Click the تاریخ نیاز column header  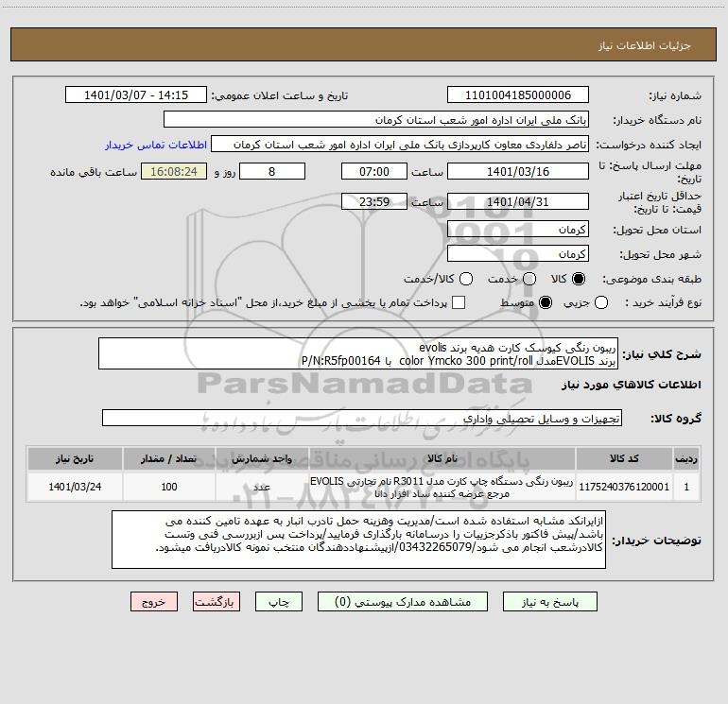point(75,458)
